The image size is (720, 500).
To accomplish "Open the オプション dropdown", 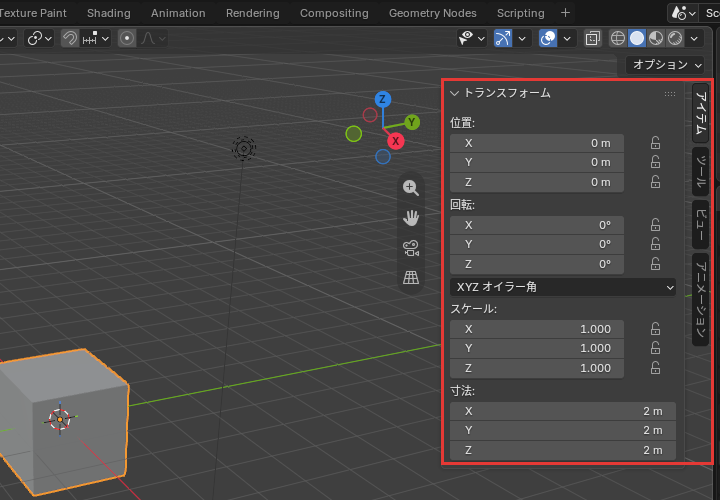I will pos(664,65).
